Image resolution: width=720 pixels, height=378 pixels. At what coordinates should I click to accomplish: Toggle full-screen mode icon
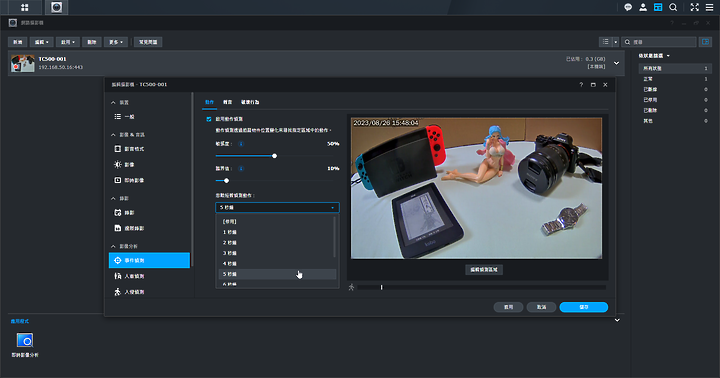(694, 7)
